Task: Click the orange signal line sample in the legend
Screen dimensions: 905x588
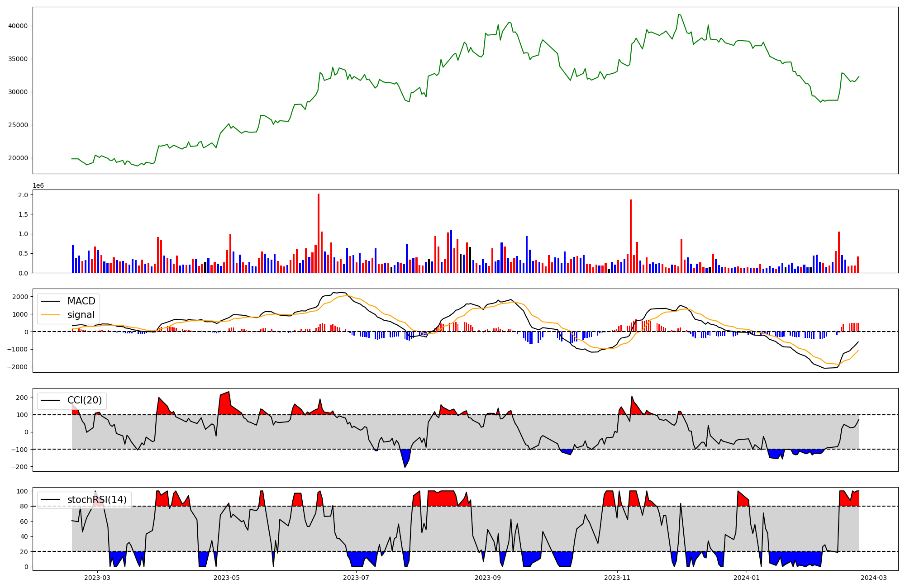Action: click(x=51, y=315)
